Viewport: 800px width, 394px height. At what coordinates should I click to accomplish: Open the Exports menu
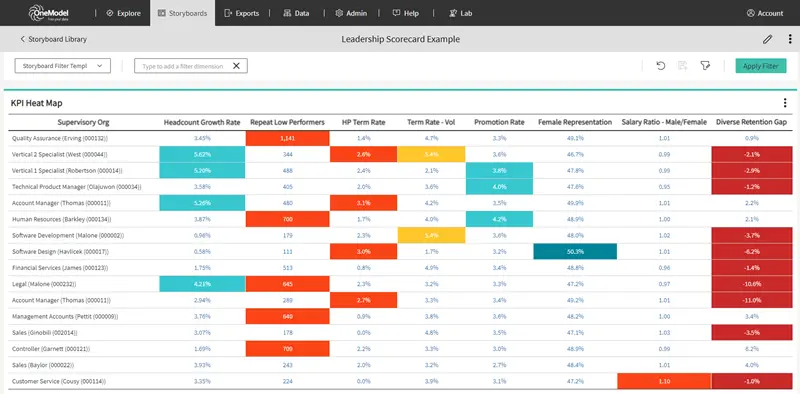(241, 13)
